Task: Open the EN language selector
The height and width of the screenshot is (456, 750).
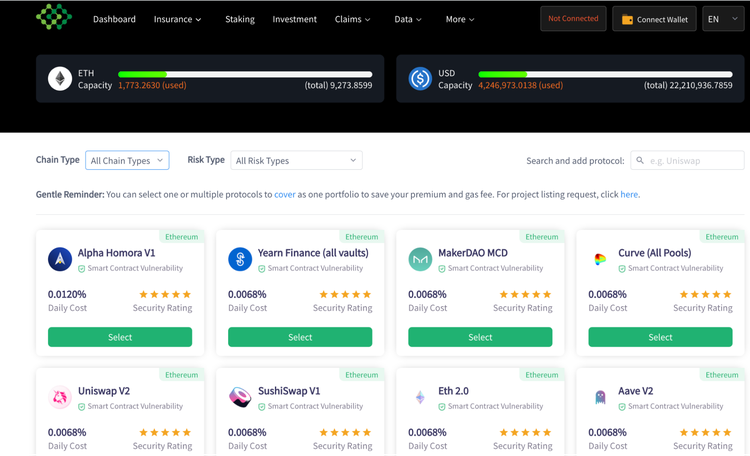Action: 723,19
